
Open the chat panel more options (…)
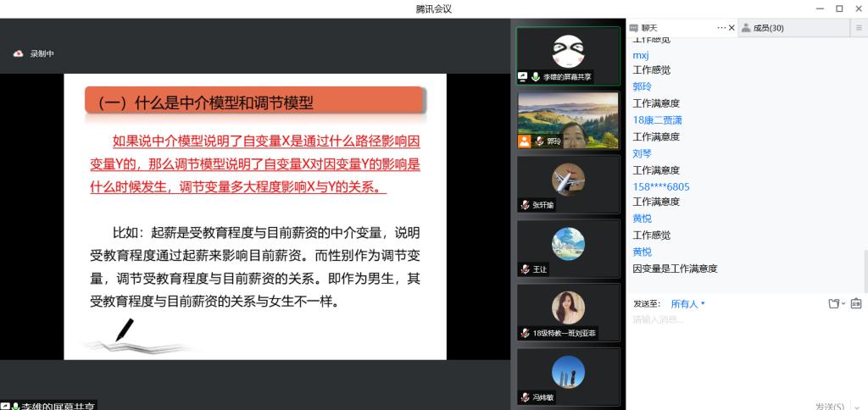721,28
